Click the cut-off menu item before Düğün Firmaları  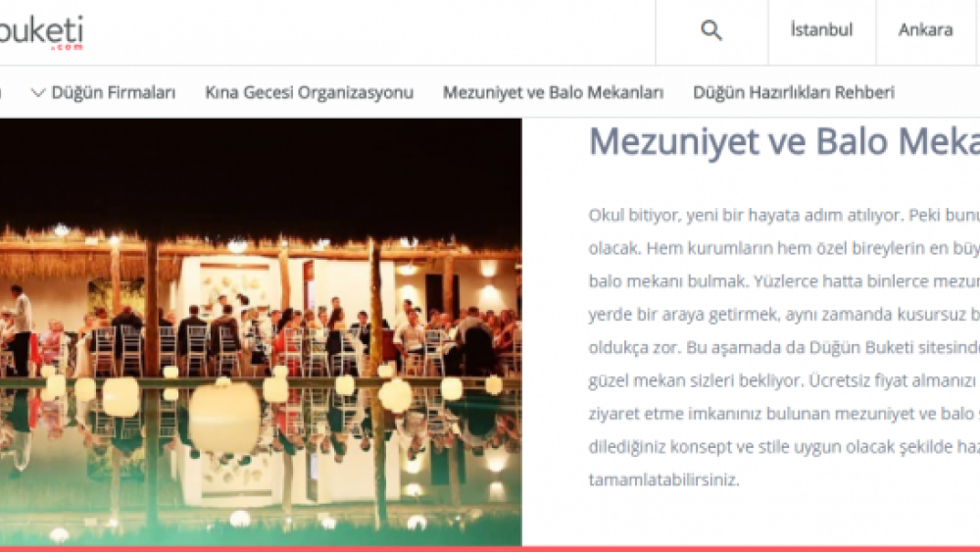coord(3,93)
